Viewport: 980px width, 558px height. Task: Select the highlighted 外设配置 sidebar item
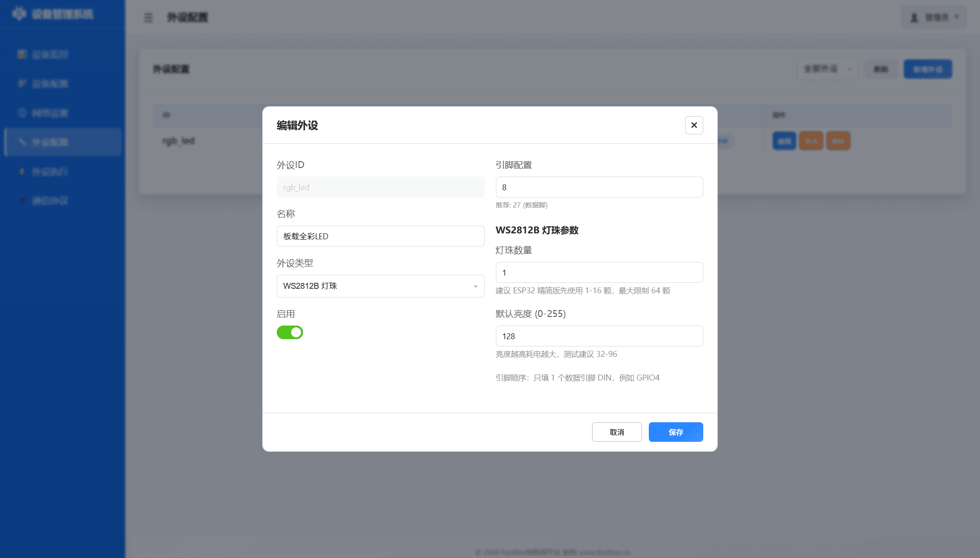(63, 142)
